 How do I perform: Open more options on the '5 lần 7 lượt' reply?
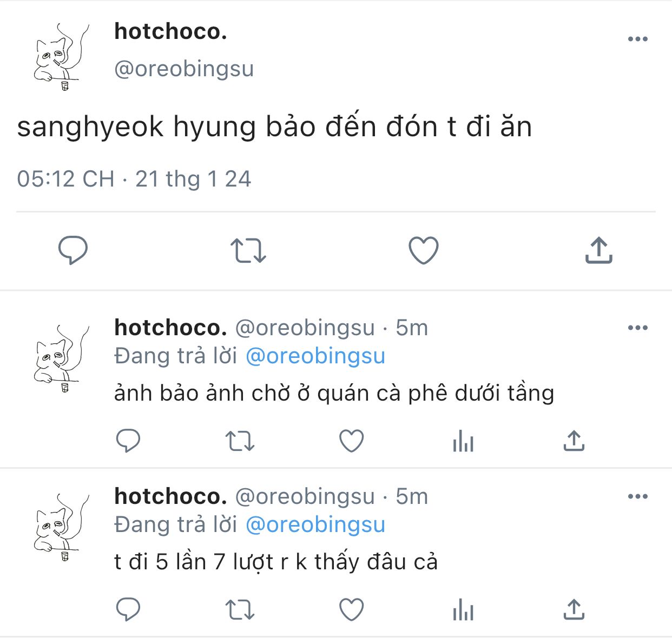click(638, 496)
